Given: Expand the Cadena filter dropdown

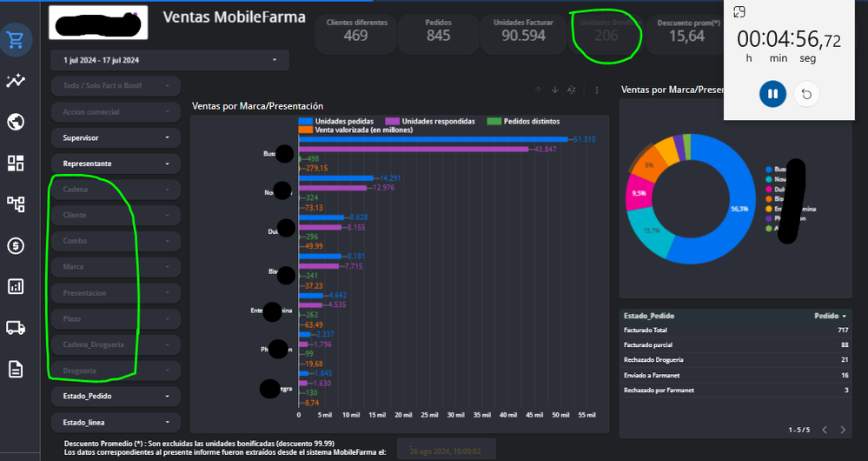Looking at the screenshot, I should (x=116, y=190).
